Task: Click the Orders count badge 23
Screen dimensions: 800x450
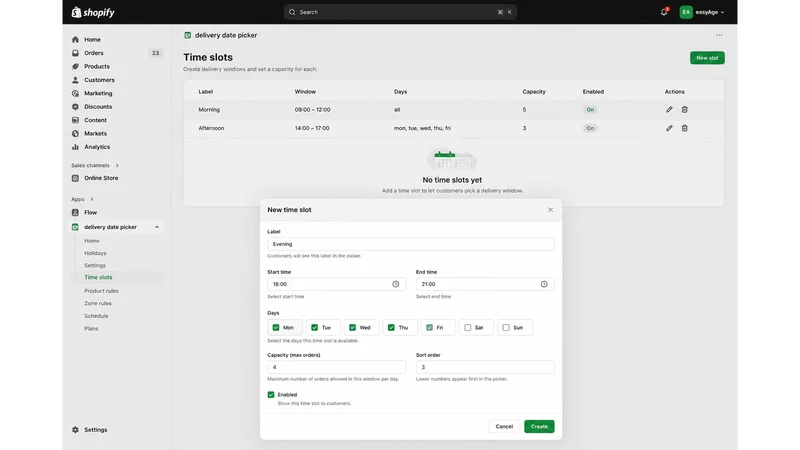Action: click(155, 53)
